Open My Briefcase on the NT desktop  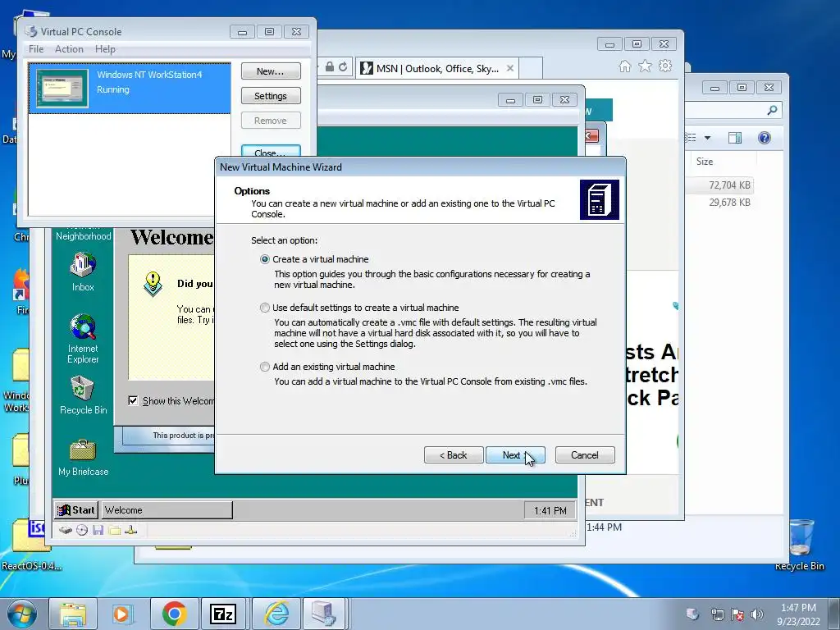click(83, 458)
